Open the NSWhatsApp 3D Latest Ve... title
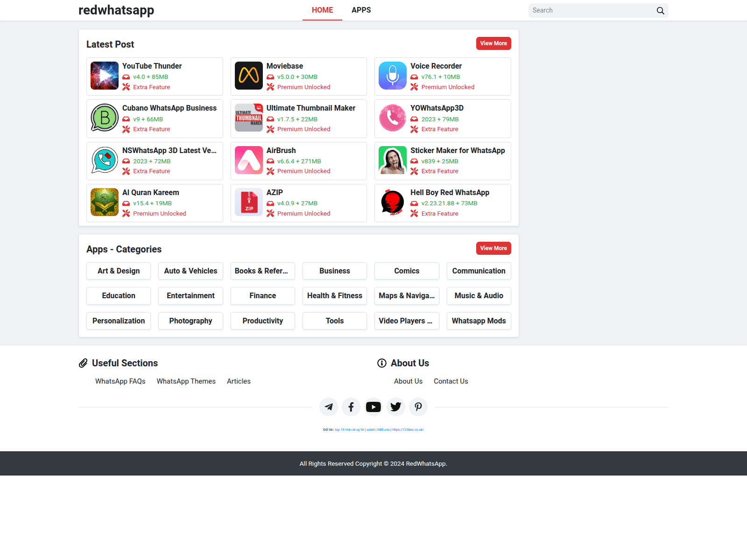The width and height of the screenshot is (747, 560). pos(169,151)
